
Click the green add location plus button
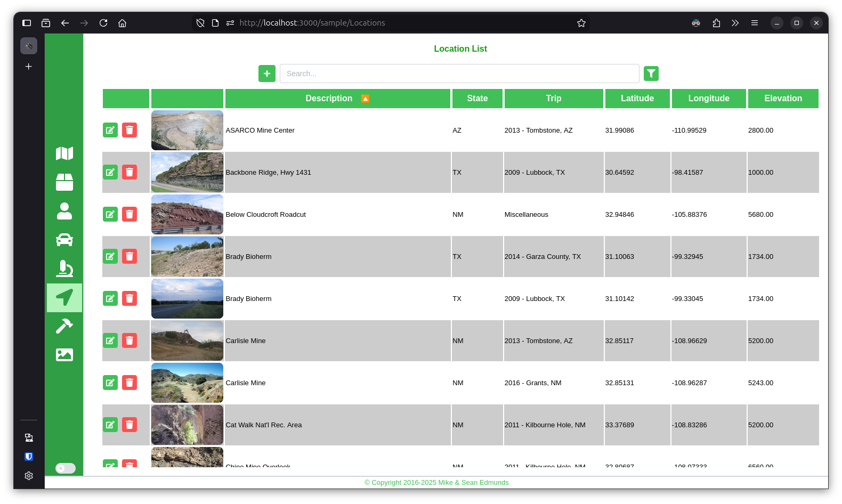point(267,74)
